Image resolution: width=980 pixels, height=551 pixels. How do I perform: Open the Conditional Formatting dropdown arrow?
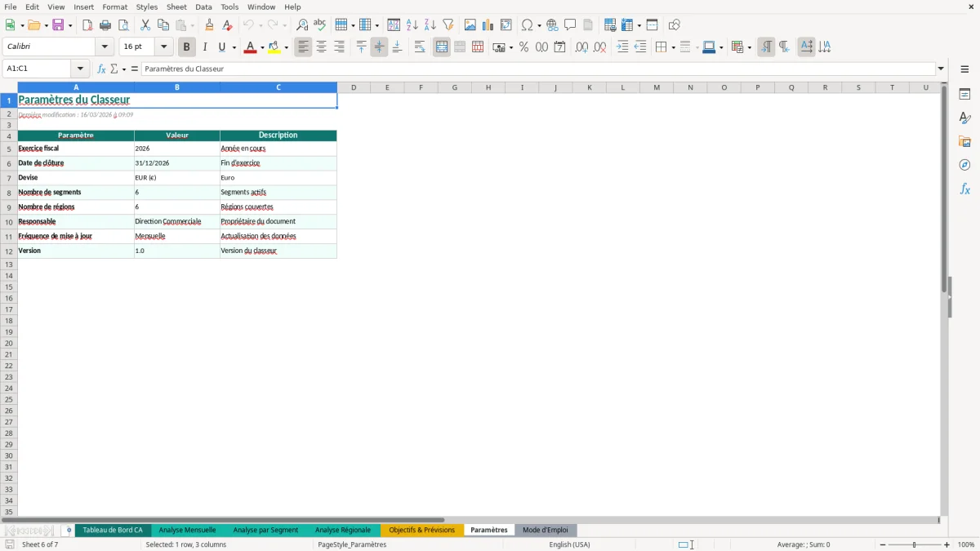point(749,47)
